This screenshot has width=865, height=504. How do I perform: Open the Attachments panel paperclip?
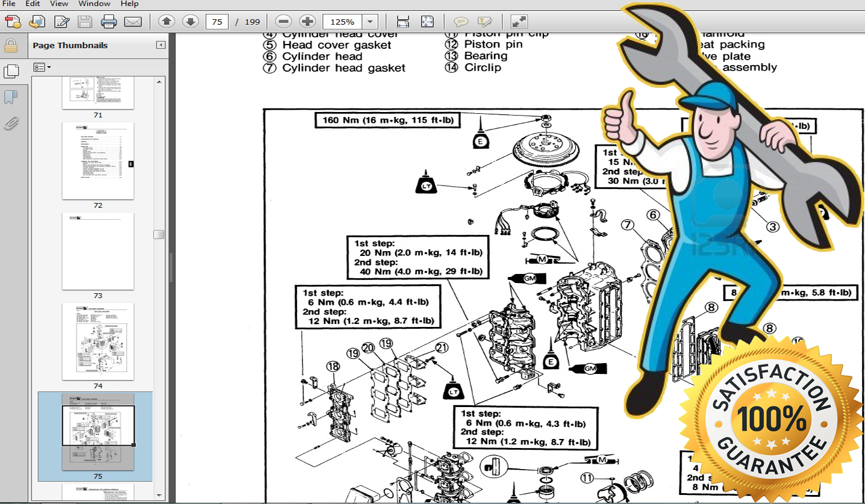11,123
